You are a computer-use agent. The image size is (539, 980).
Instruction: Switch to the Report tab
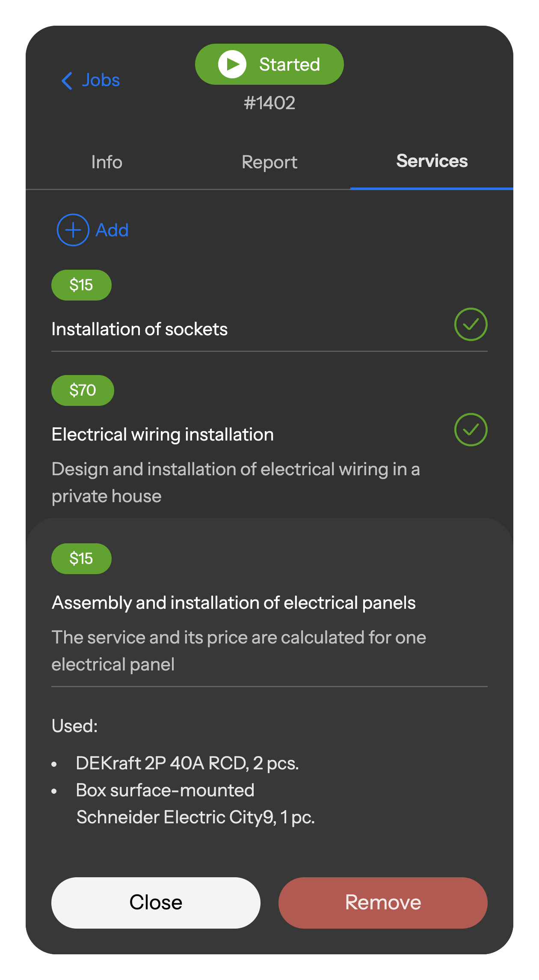[x=269, y=162]
